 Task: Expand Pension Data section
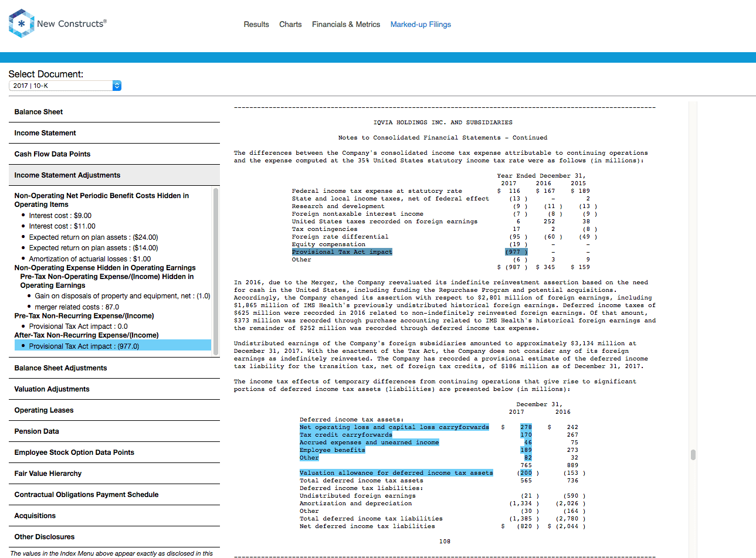(114, 431)
